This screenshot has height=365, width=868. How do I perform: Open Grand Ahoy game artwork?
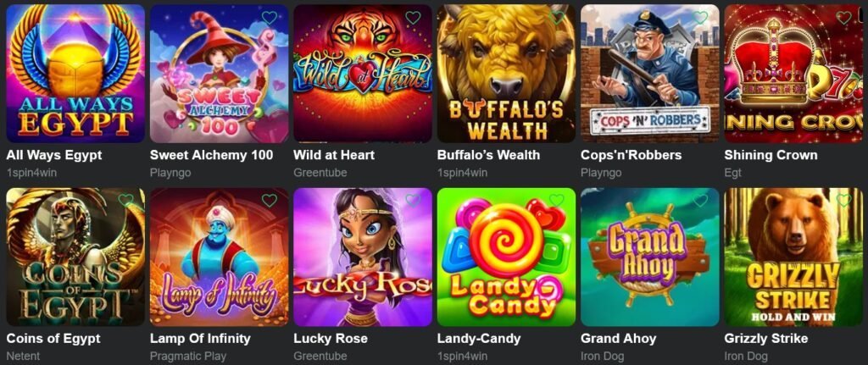coord(650,257)
